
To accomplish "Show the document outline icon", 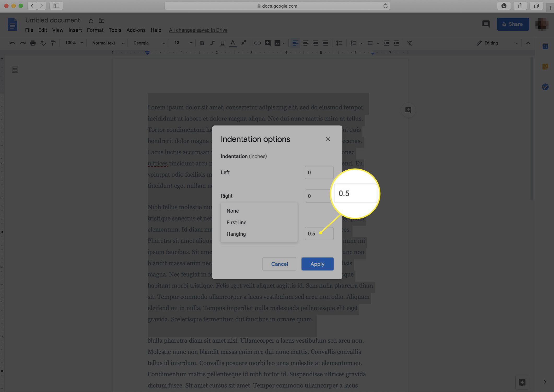I will (x=15, y=70).
